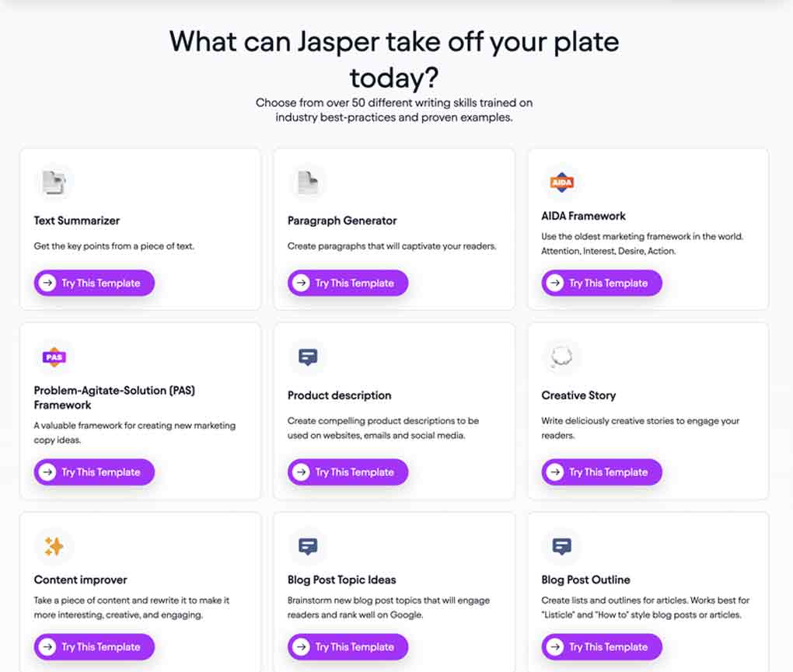The width and height of the screenshot is (793, 672).
Task: Click the Product description chat icon
Action: 308,357
